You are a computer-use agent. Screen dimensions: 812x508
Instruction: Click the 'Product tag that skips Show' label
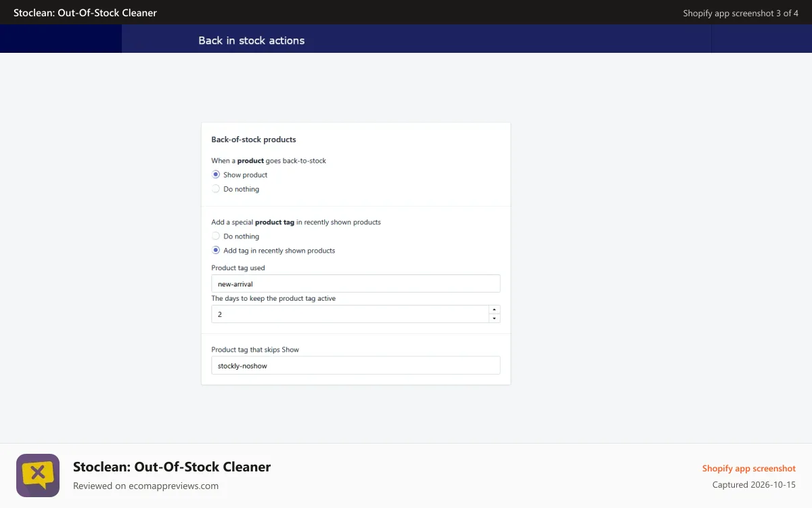point(255,350)
